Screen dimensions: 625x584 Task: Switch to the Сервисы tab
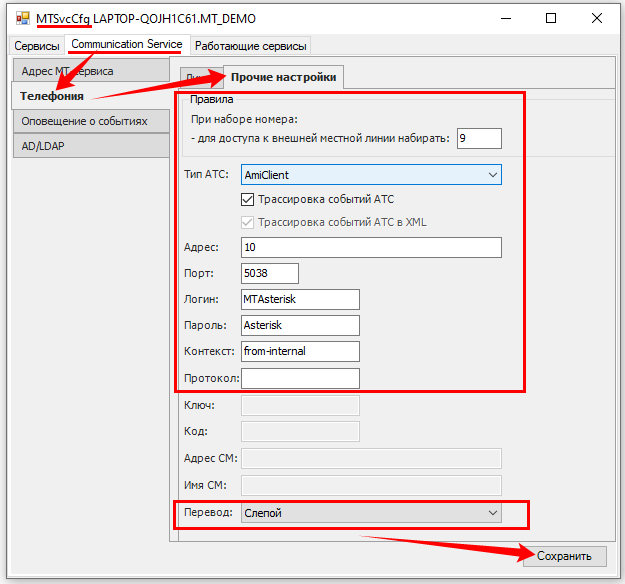tap(36, 46)
